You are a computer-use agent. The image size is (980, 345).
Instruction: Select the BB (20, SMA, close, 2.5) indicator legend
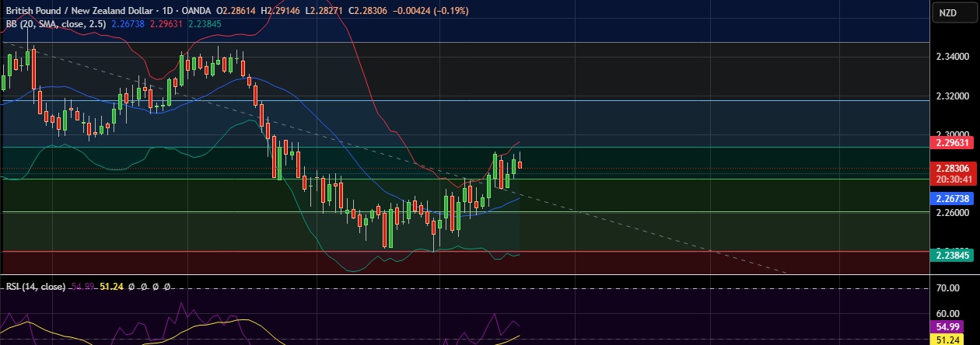[x=56, y=23]
